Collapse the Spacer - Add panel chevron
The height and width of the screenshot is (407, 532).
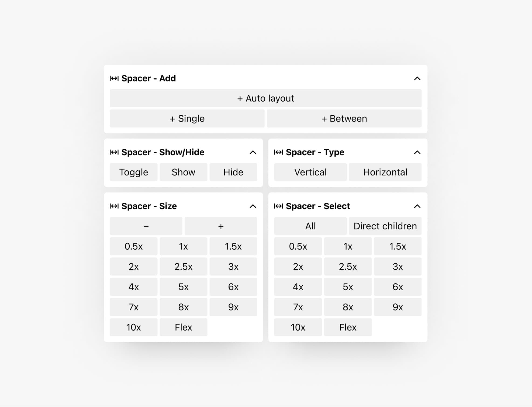(x=417, y=78)
